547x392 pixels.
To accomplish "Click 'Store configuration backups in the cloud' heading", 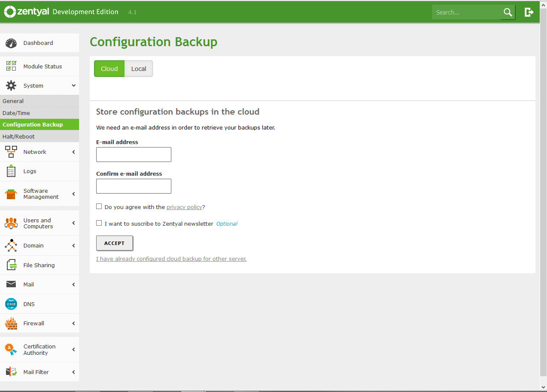I will [x=178, y=112].
